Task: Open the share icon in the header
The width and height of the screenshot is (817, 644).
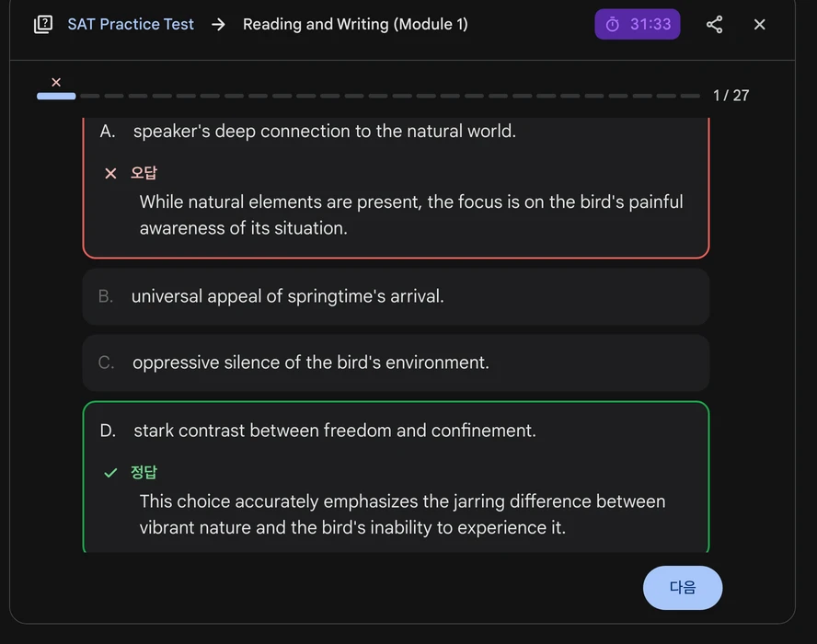Action: pyautogui.click(x=714, y=25)
